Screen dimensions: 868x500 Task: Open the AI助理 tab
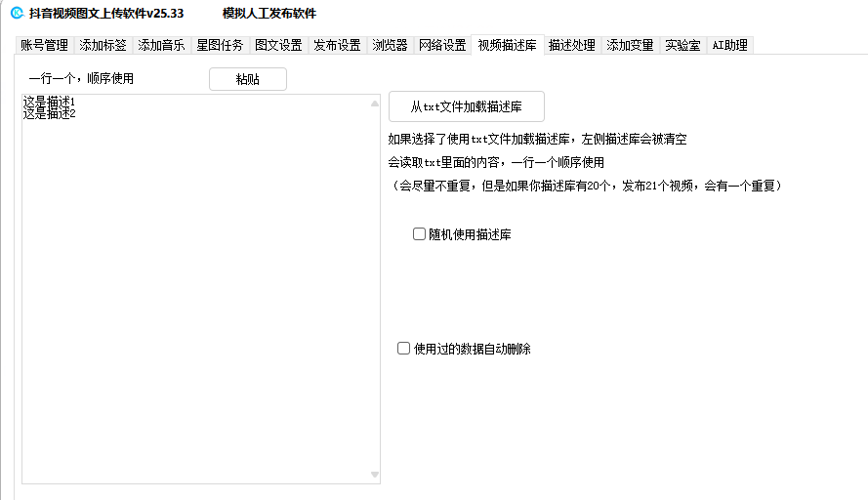[730, 45]
